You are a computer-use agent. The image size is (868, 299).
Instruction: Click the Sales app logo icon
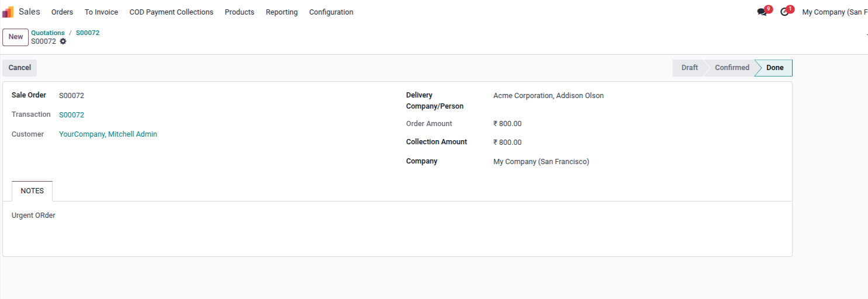8,12
